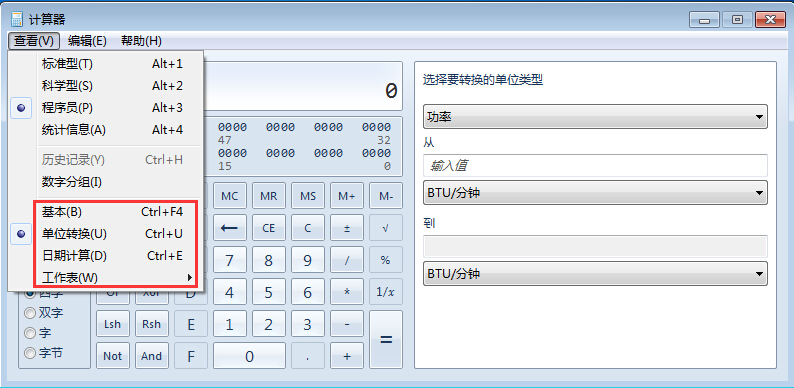The image size is (794, 388).
Task: Click digit 4 key
Action: [x=229, y=292]
